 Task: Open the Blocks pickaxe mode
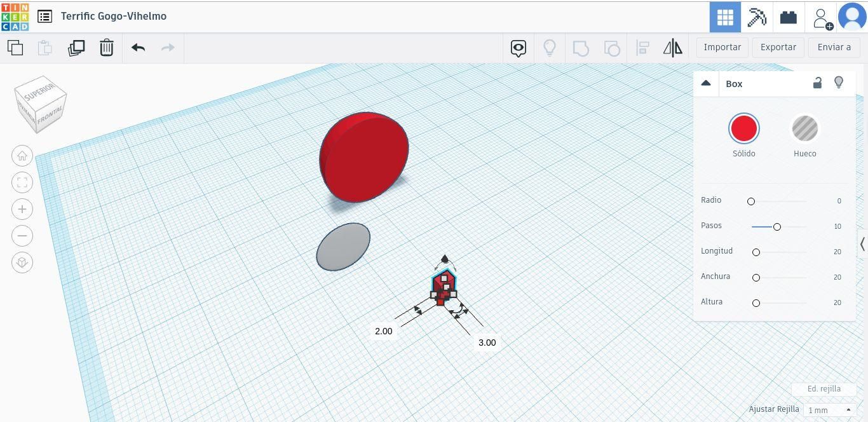(x=757, y=17)
